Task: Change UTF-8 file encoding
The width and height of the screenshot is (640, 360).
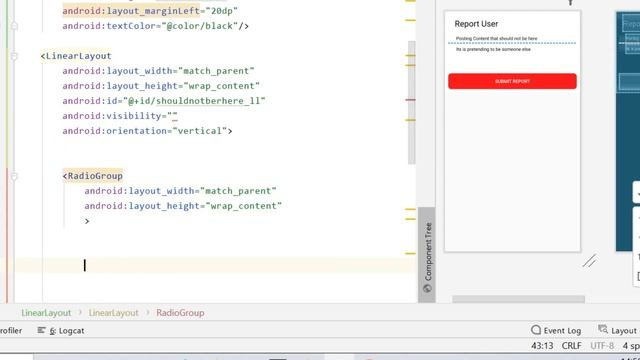Action: pyautogui.click(x=602, y=346)
